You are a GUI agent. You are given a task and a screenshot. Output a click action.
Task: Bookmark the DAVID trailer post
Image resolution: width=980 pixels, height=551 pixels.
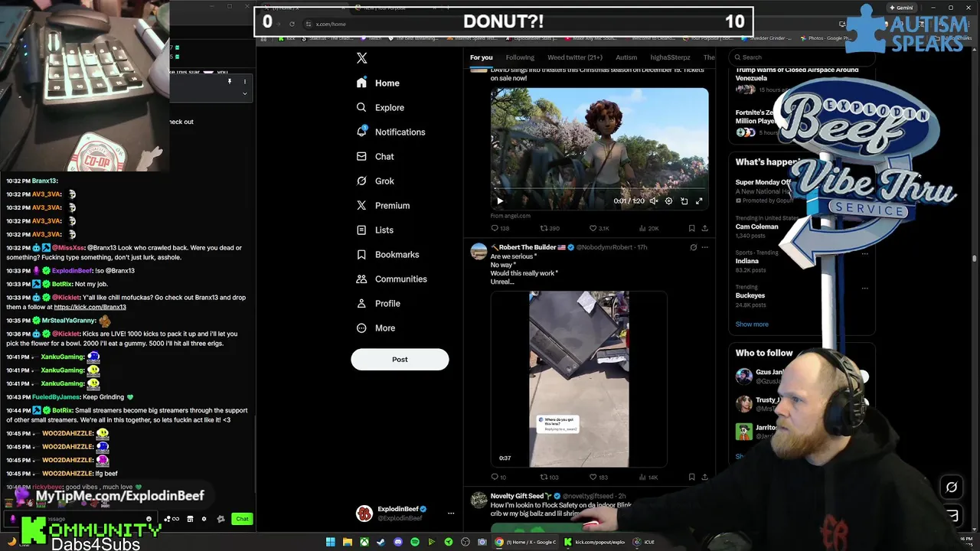691,228
